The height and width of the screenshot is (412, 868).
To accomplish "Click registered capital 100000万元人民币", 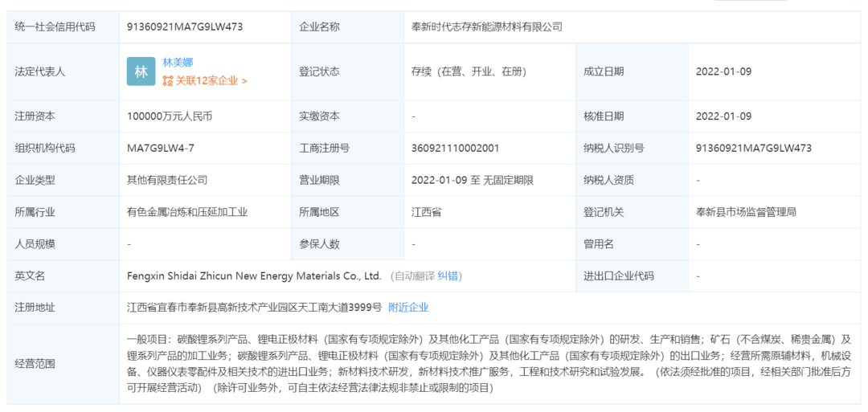I will point(170,116).
